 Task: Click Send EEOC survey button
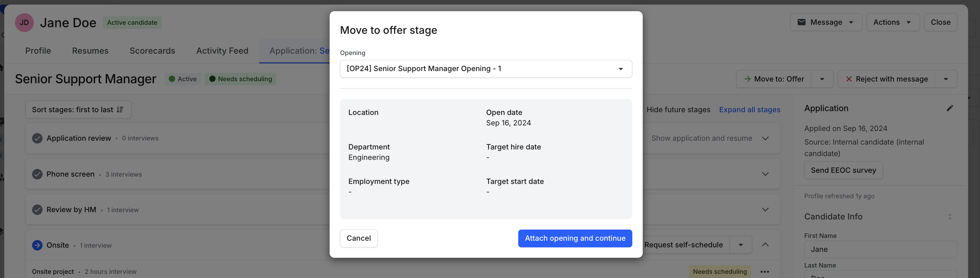click(843, 170)
